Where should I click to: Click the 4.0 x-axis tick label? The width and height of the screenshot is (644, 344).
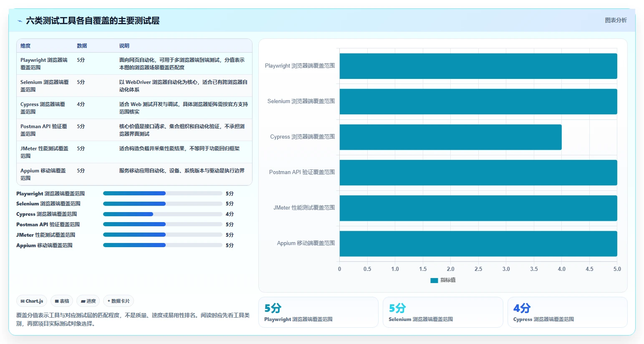[562, 269]
